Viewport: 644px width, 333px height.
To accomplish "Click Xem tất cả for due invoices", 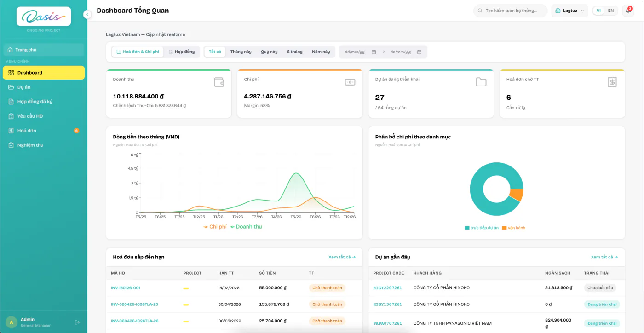I will click(342, 257).
